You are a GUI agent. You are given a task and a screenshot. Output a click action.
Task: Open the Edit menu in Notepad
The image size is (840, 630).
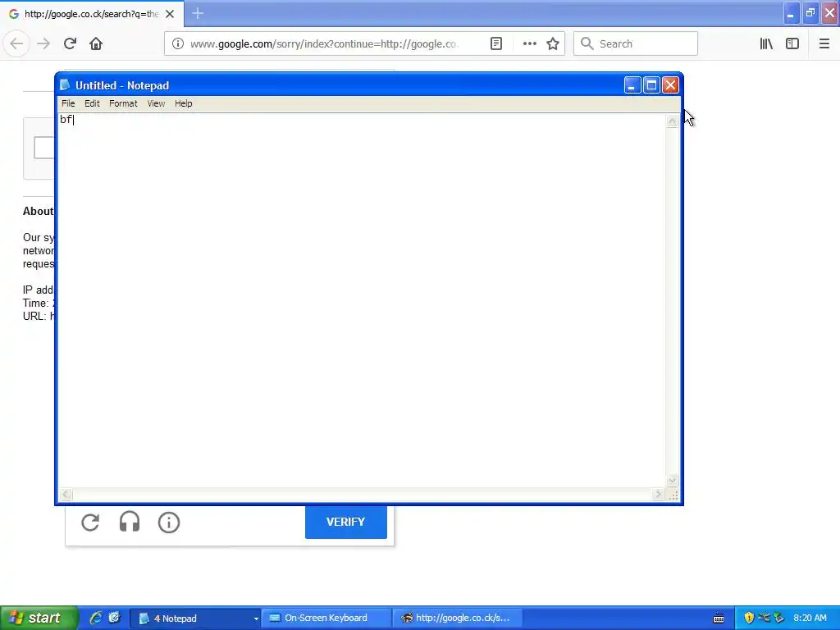[92, 103]
